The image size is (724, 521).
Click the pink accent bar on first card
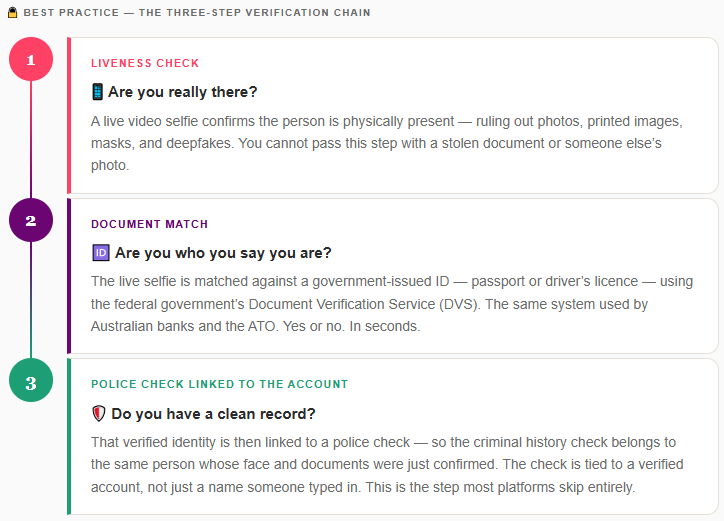click(69, 115)
